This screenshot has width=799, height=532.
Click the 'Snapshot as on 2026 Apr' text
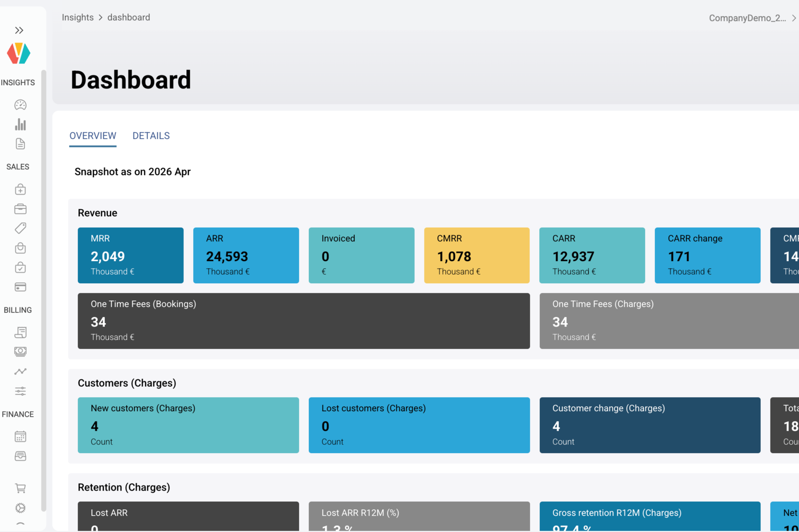point(133,172)
